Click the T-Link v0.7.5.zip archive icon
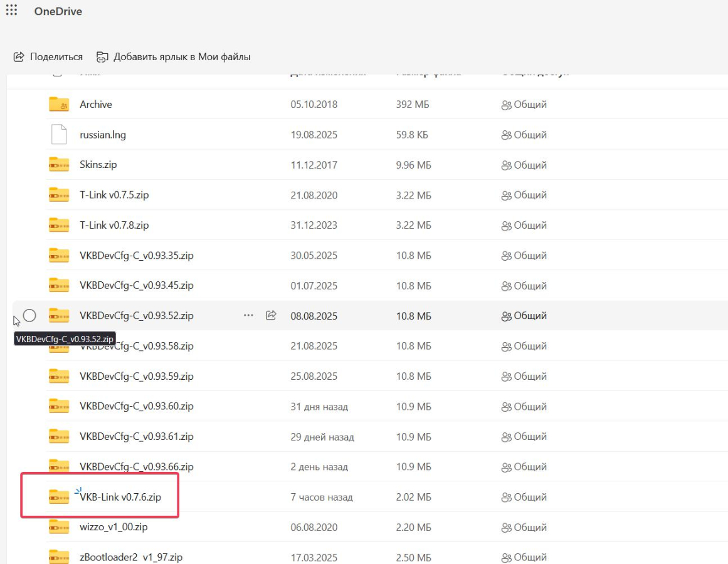 59,195
